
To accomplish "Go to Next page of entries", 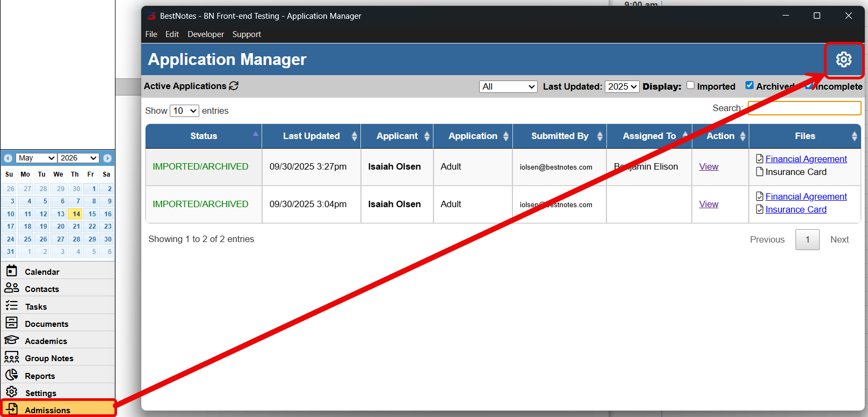I will 840,239.
